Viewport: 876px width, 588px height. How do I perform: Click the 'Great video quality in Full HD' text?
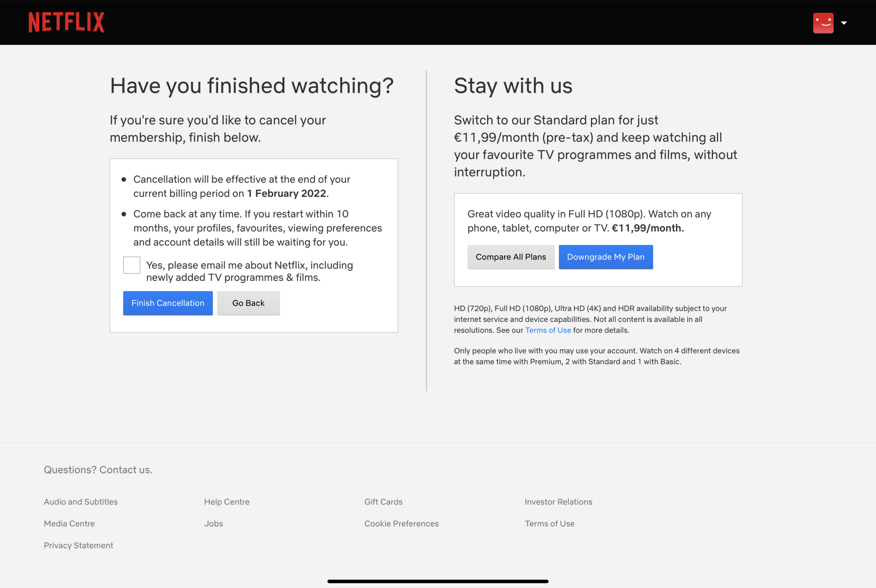(589, 221)
